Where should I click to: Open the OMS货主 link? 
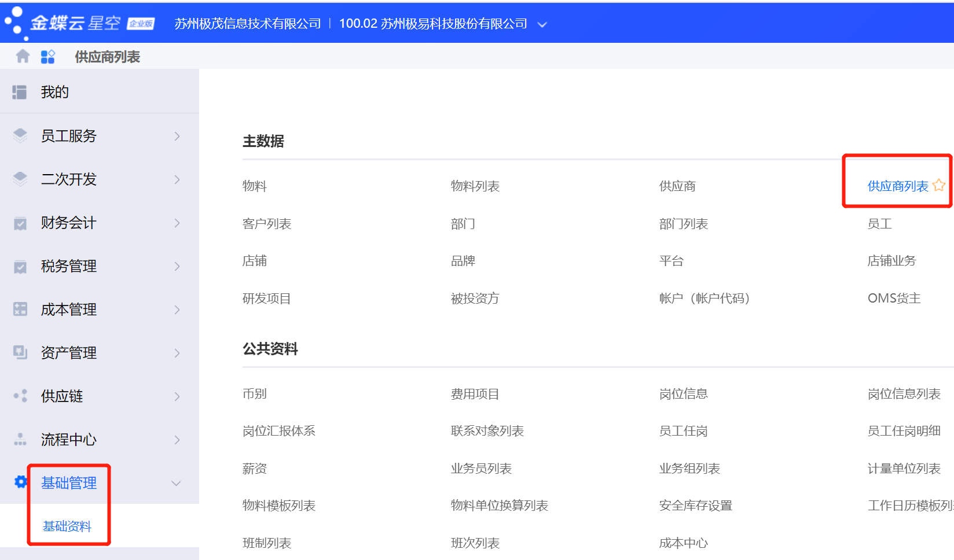click(894, 299)
